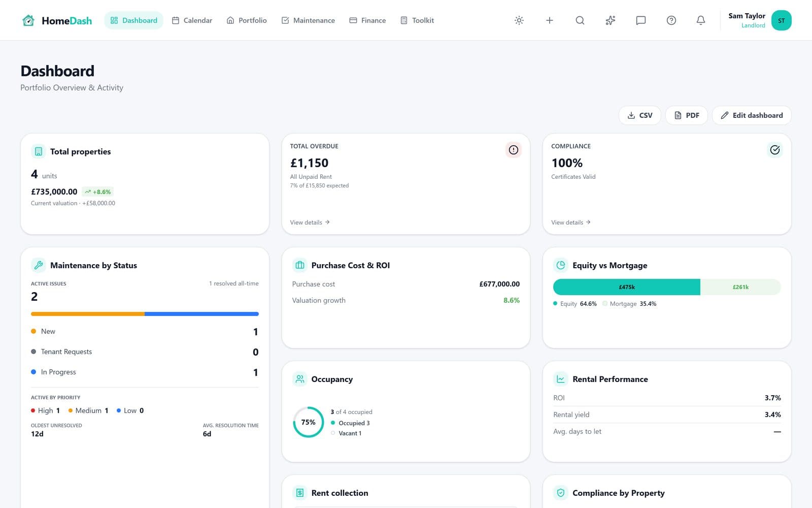Open View details under Compliance
The height and width of the screenshot is (508, 812).
click(x=571, y=223)
